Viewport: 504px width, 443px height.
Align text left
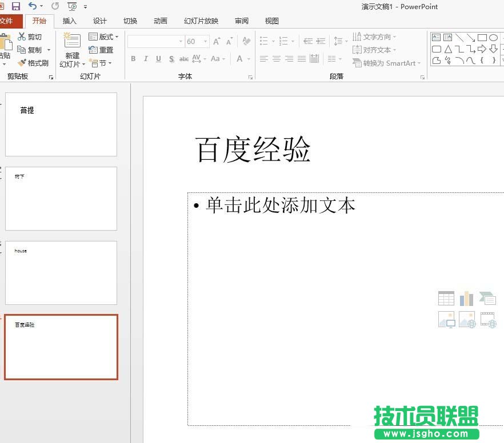click(x=264, y=59)
